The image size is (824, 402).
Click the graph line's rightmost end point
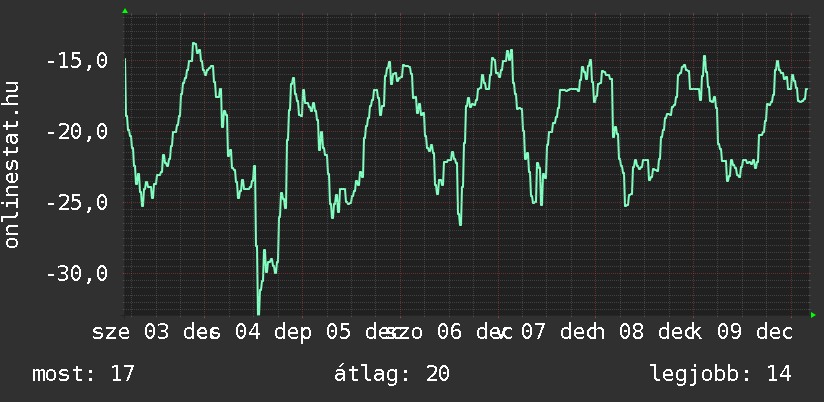(807, 89)
